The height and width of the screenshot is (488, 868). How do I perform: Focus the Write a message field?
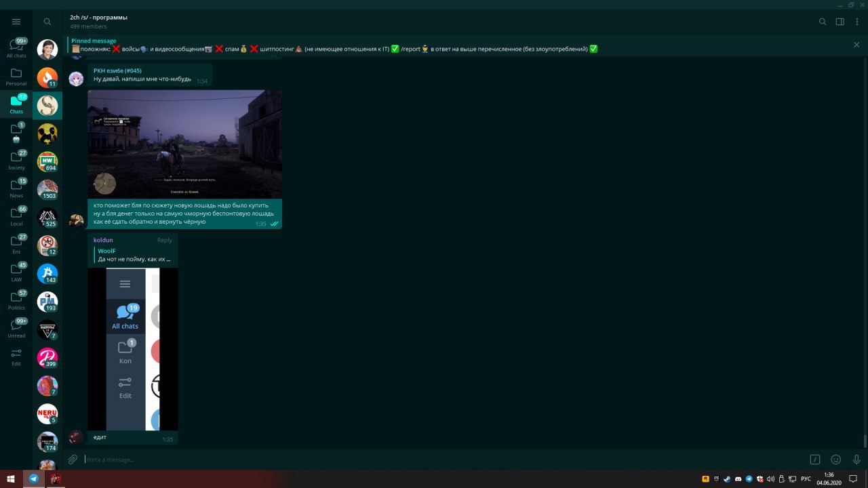coord(444,460)
